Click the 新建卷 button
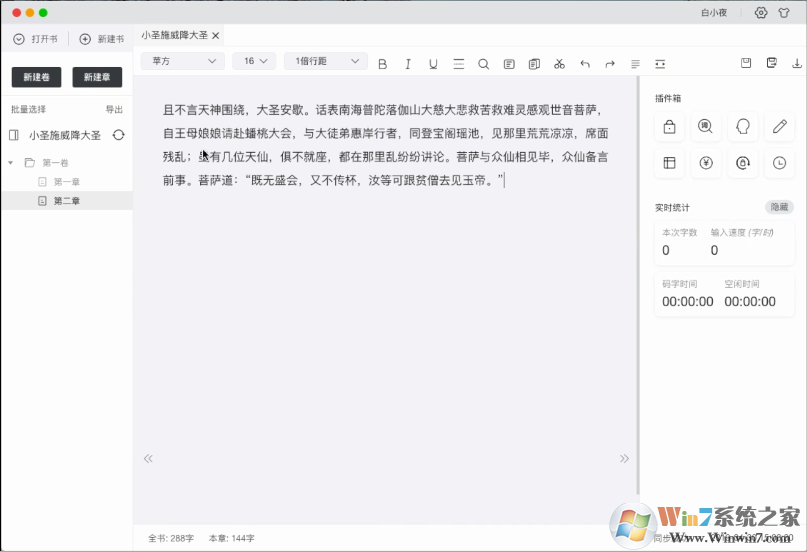Image resolution: width=807 pixels, height=552 pixels. pyautogui.click(x=37, y=77)
